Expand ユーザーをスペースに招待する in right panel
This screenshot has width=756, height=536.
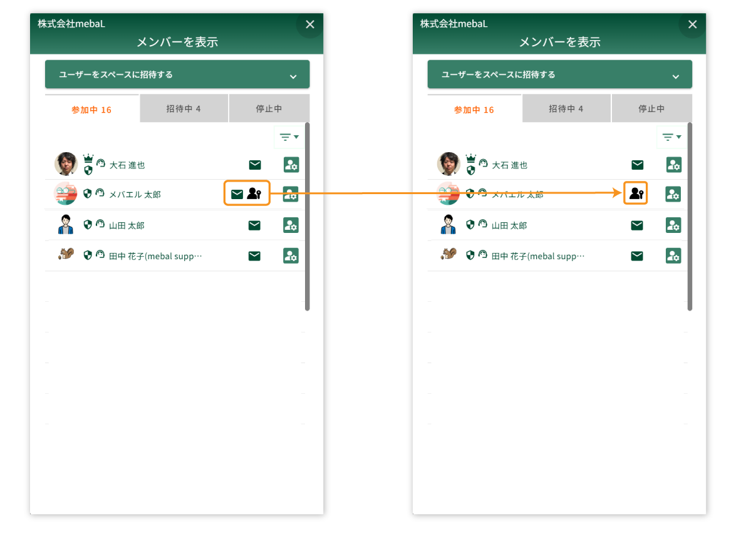pos(559,75)
